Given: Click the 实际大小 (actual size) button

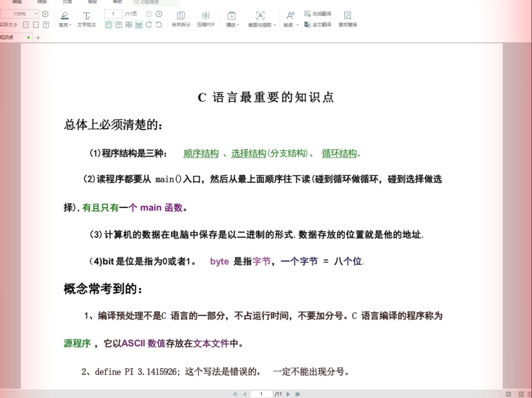Looking at the screenshot, I should [x=9, y=25].
